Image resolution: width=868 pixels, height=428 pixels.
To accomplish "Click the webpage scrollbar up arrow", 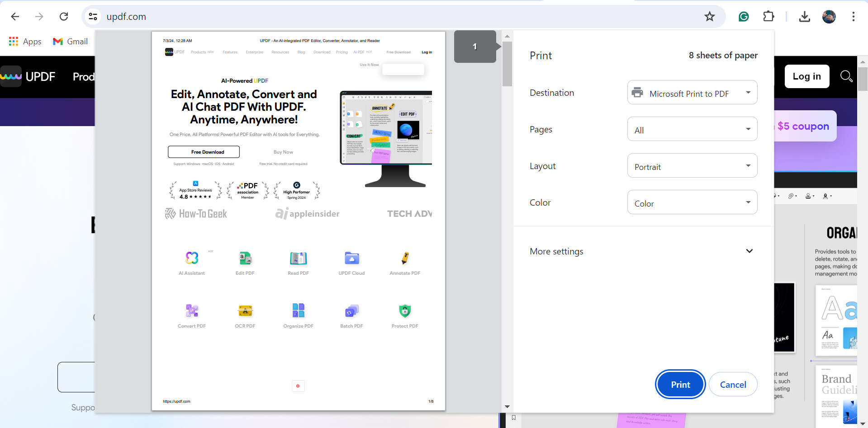I will (863, 62).
